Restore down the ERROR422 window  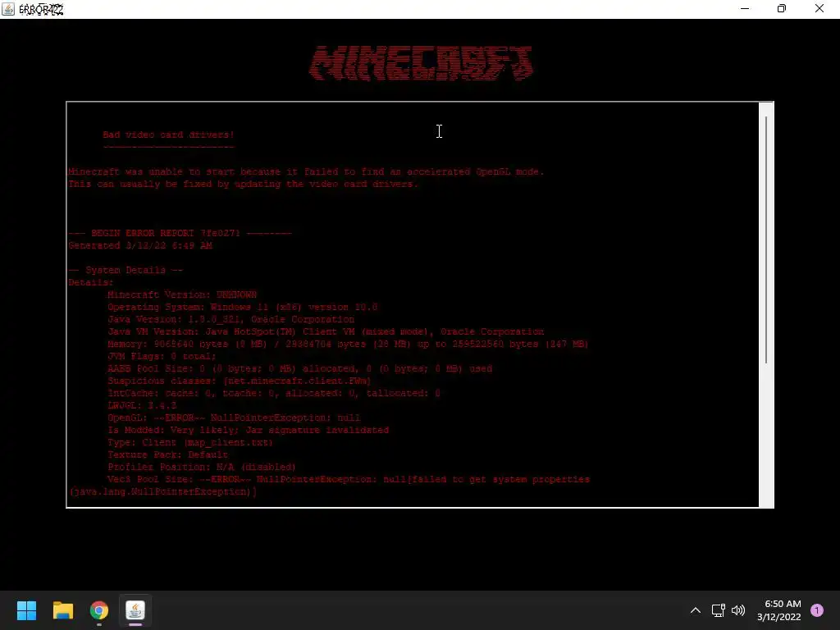click(x=782, y=8)
